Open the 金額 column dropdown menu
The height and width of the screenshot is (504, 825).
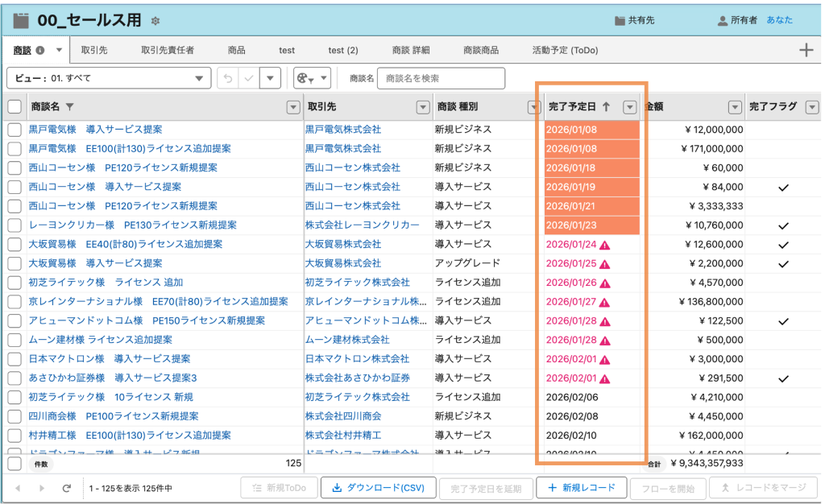coord(734,107)
